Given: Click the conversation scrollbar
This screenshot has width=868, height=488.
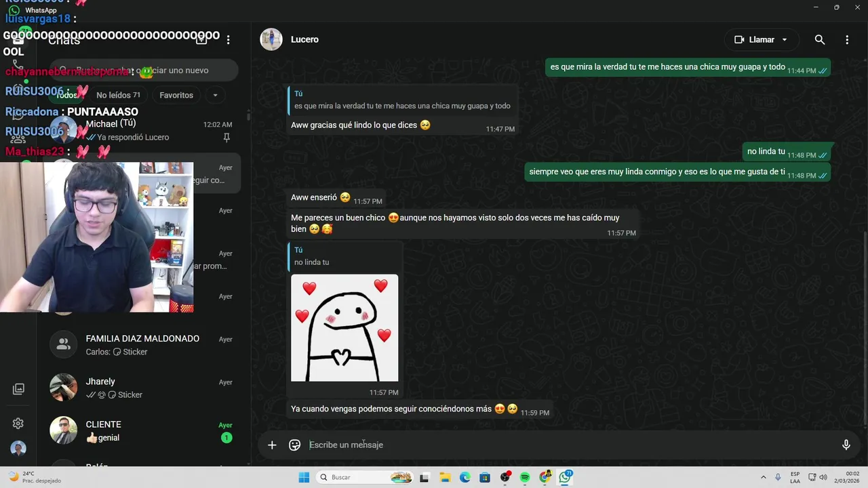Looking at the screenshot, I should point(865,329).
